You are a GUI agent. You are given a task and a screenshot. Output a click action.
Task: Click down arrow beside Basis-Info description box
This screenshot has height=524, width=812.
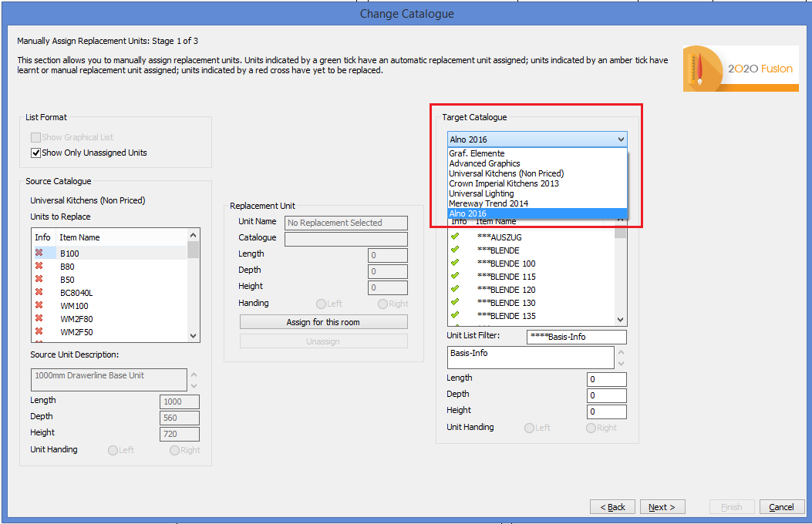(621, 364)
